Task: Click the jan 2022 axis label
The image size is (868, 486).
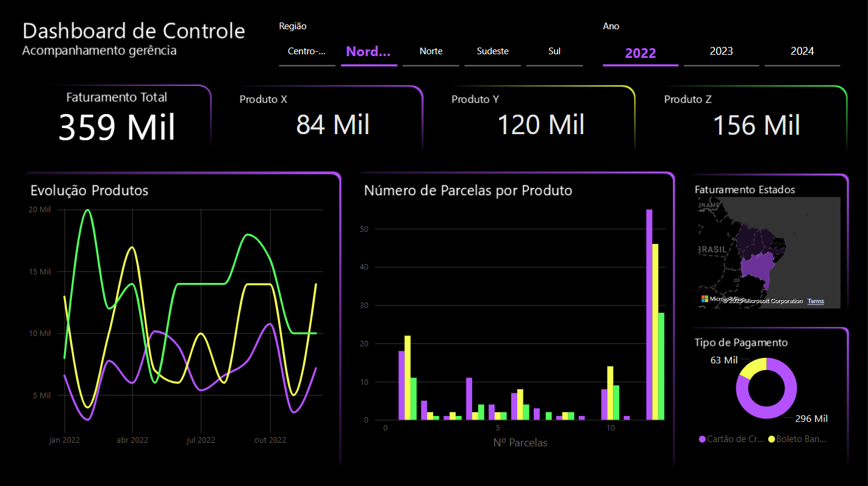Action: point(65,440)
